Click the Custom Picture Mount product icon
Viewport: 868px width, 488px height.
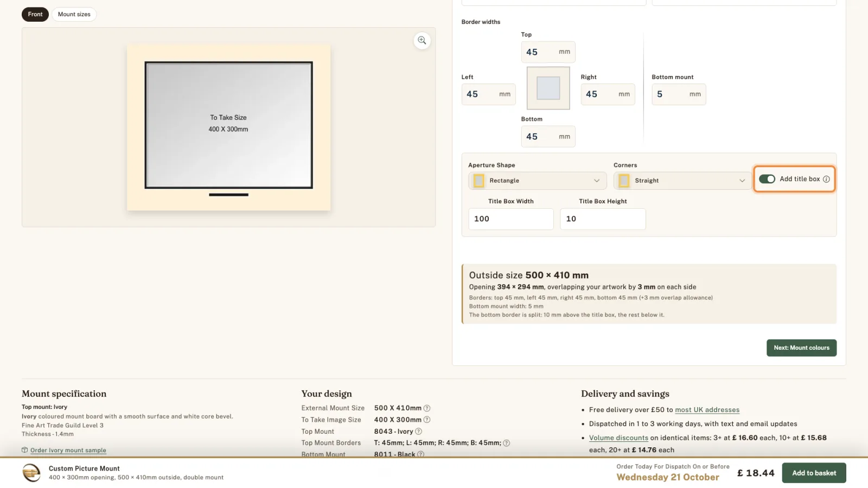(x=31, y=473)
